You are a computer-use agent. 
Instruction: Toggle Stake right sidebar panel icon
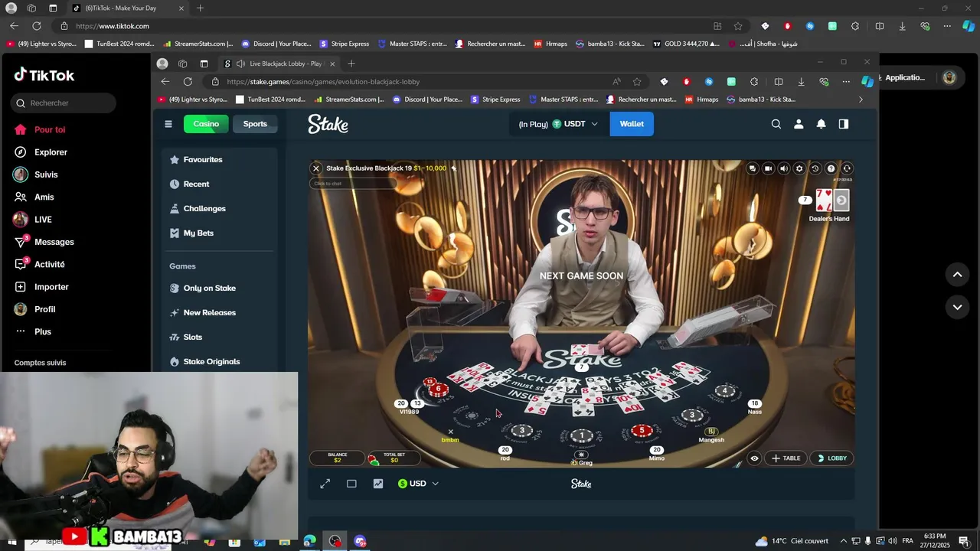tap(844, 124)
